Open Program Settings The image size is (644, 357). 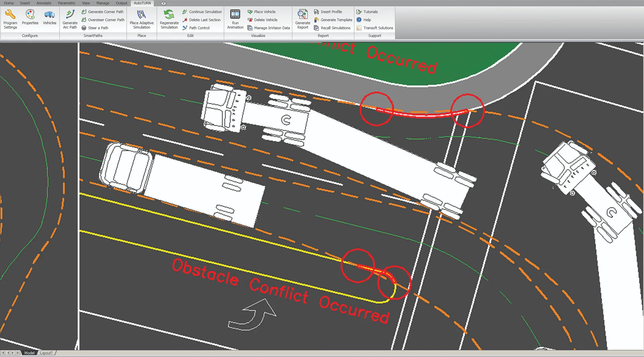tap(10, 19)
